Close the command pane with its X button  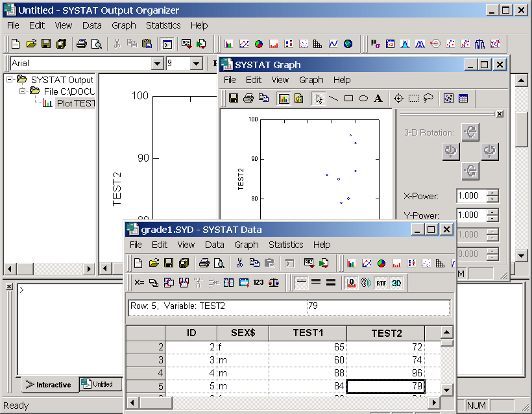tap(9, 286)
